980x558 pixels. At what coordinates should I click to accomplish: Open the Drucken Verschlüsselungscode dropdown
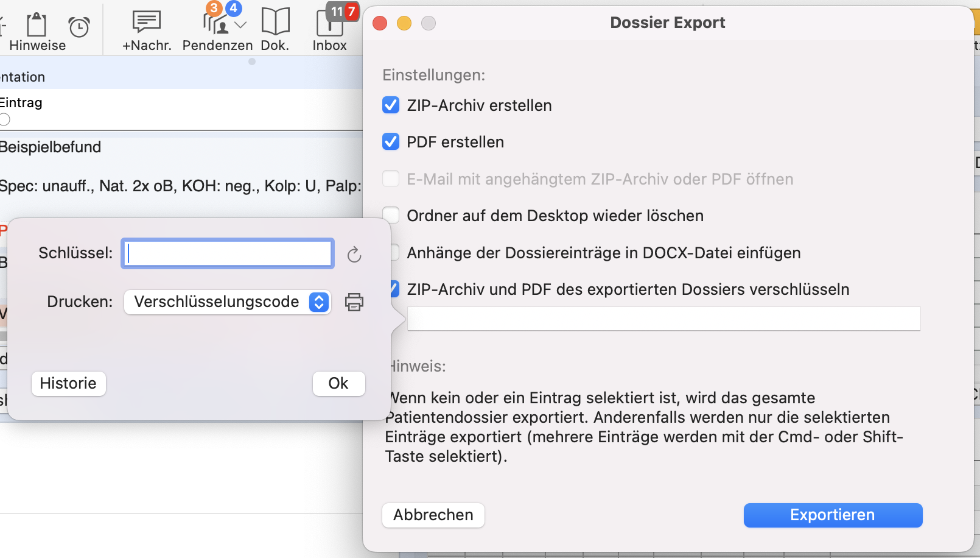[228, 302]
